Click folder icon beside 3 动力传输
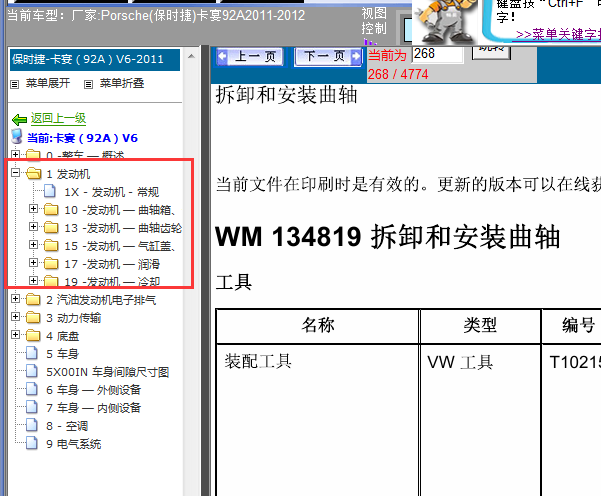Viewport: 601px width, 496px height. (x=33, y=317)
